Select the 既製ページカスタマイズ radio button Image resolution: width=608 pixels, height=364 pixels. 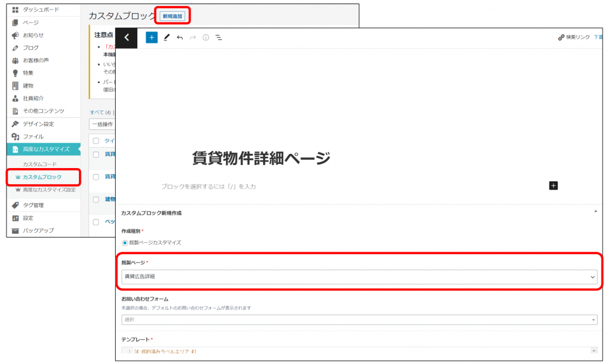click(125, 243)
